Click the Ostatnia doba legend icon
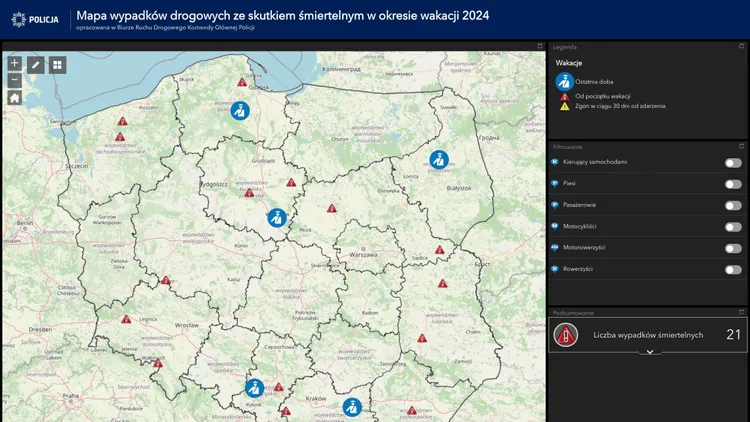This screenshot has height=422, width=750. (564, 82)
